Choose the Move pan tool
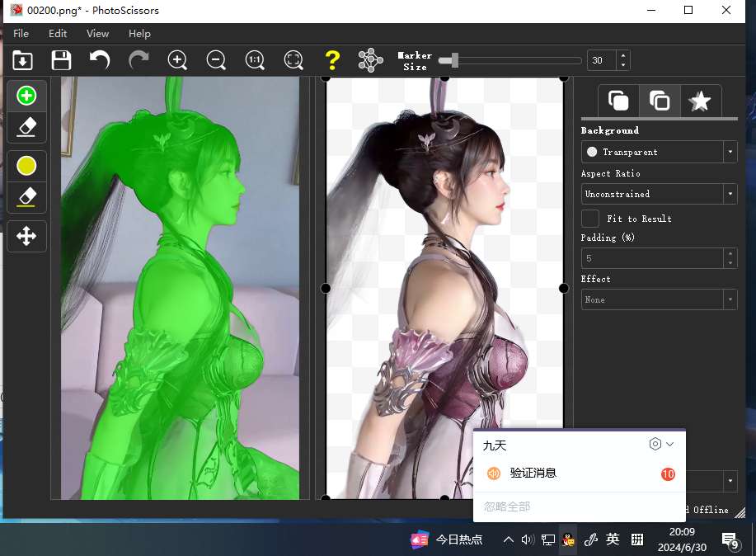Image resolution: width=756 pixels, height=556 pixels. tap(26, 236)
